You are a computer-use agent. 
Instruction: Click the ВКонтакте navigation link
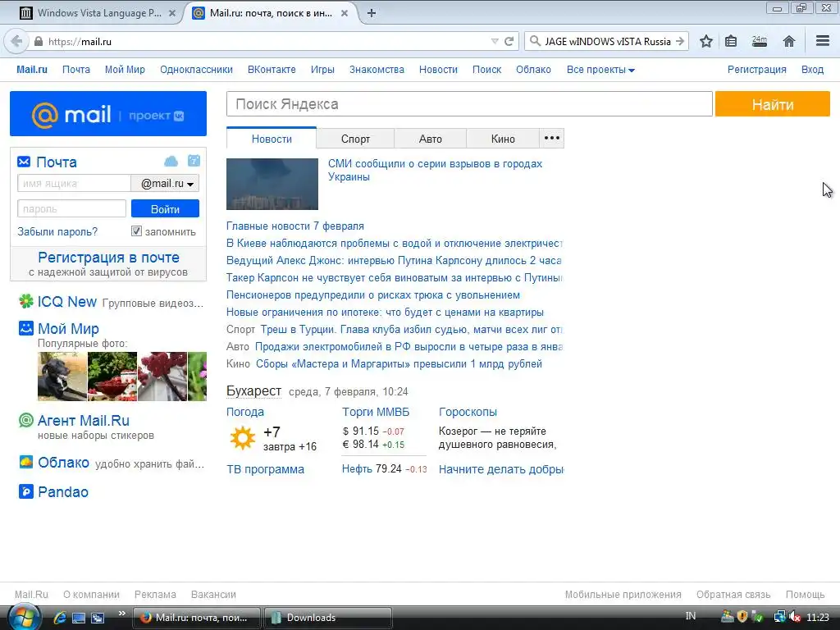click(272, 70)
